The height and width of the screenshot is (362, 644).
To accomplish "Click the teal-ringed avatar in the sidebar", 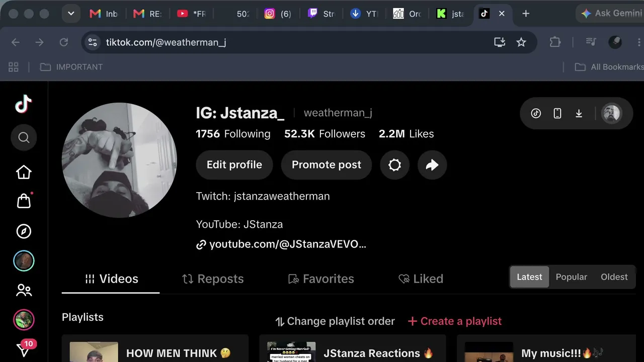I will (x=24, y=261).
